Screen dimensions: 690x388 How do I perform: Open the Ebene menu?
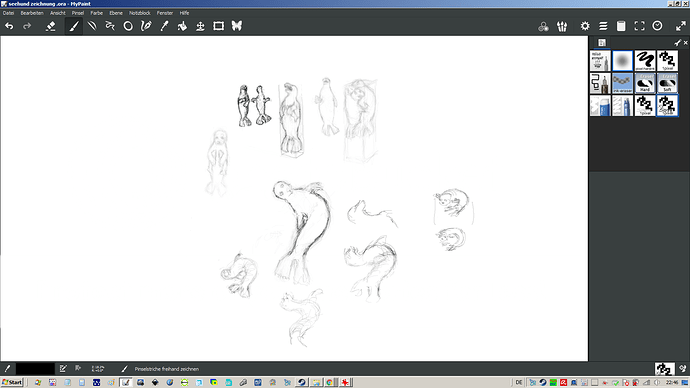[116, 13]
